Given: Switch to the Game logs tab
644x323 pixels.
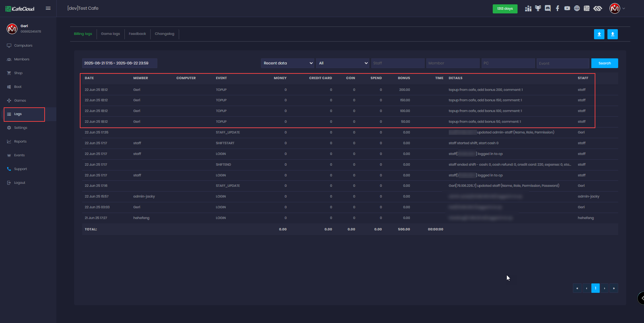Looking at the screenshot, I should coord(110,34).
